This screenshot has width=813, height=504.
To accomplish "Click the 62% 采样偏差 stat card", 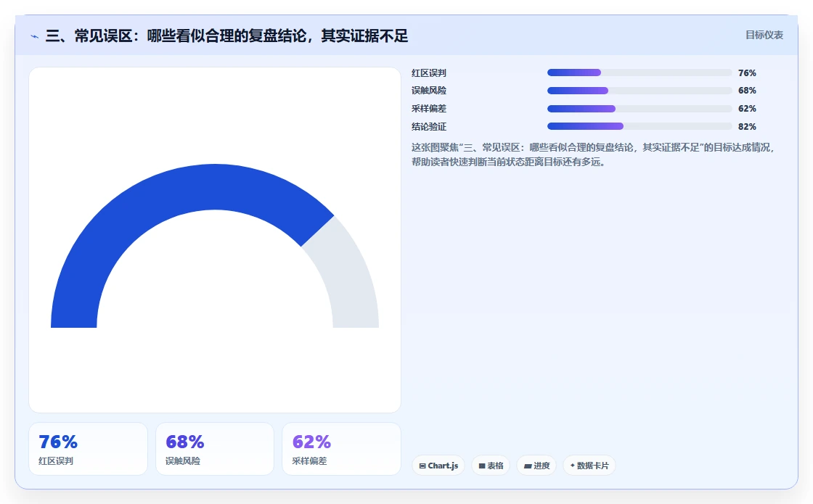I will click(341, 449).
